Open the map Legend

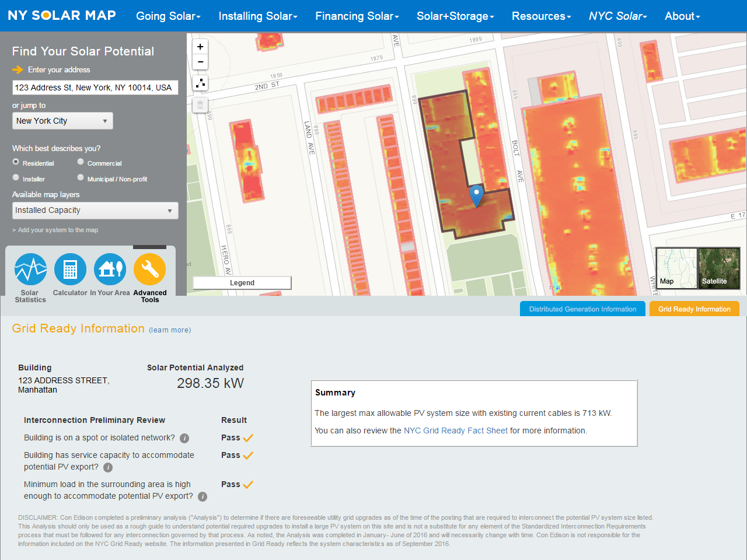pyautogui.click(x=242, y=283)
